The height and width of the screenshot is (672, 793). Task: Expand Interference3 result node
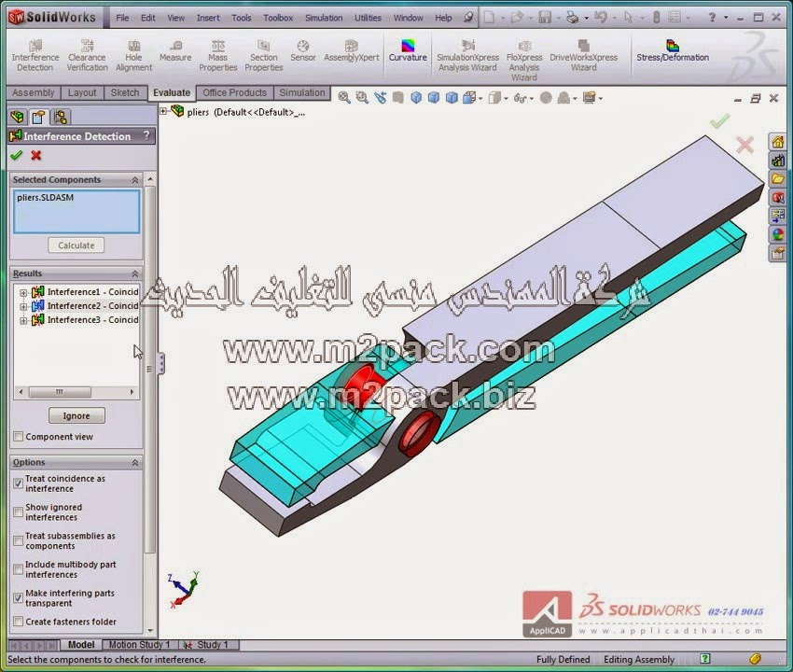23,321
